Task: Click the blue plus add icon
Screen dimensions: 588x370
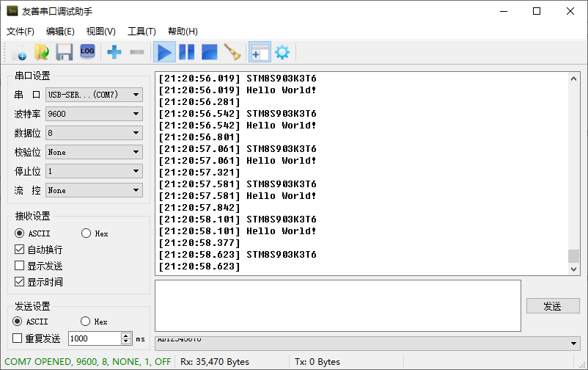Action: coord(114,52)
